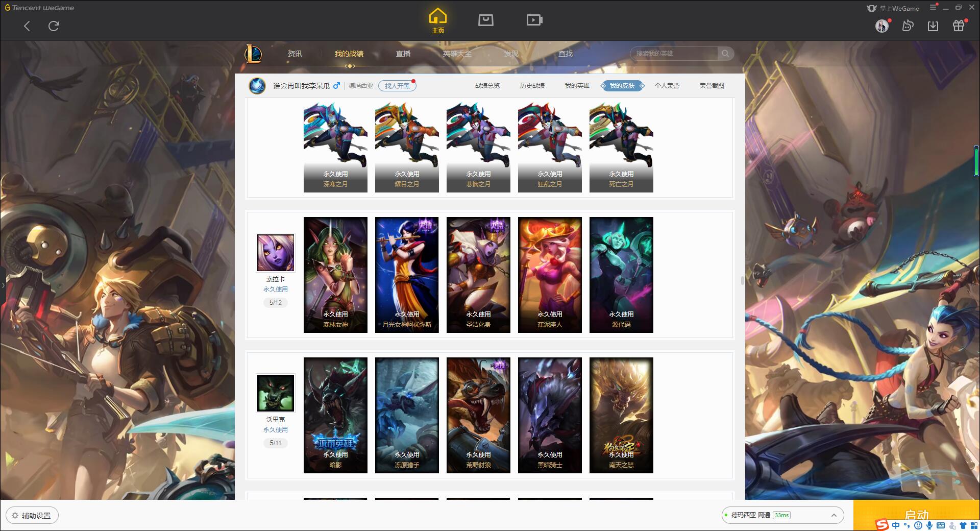
Task: Click the 找人开黑 button
Action: click(x=397, y=86)
